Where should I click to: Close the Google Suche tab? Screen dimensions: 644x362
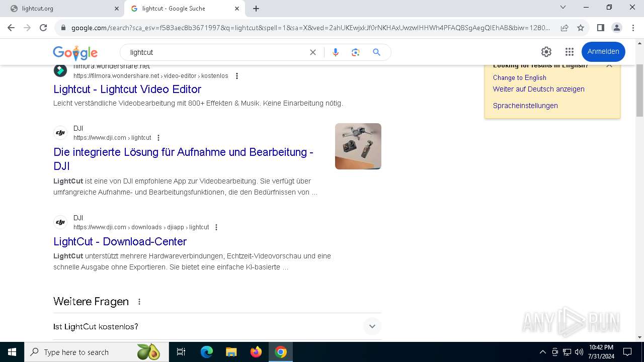pos(237,9)
